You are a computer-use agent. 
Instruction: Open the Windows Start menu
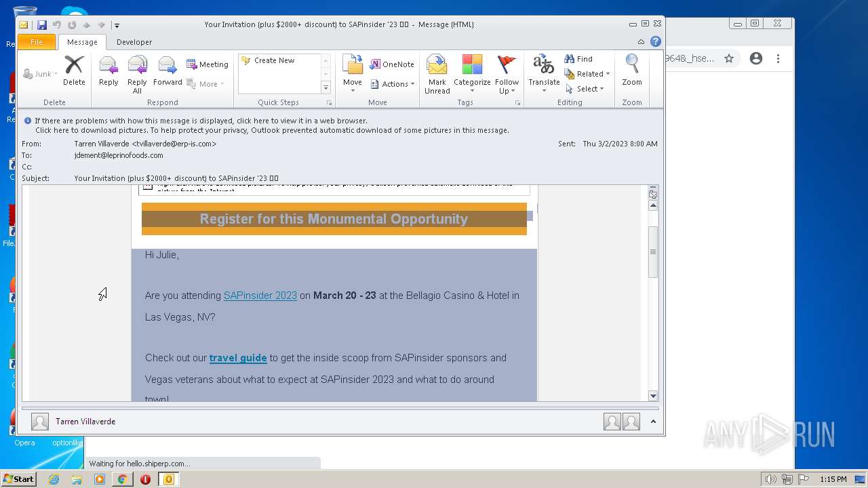tap(18, 479)
